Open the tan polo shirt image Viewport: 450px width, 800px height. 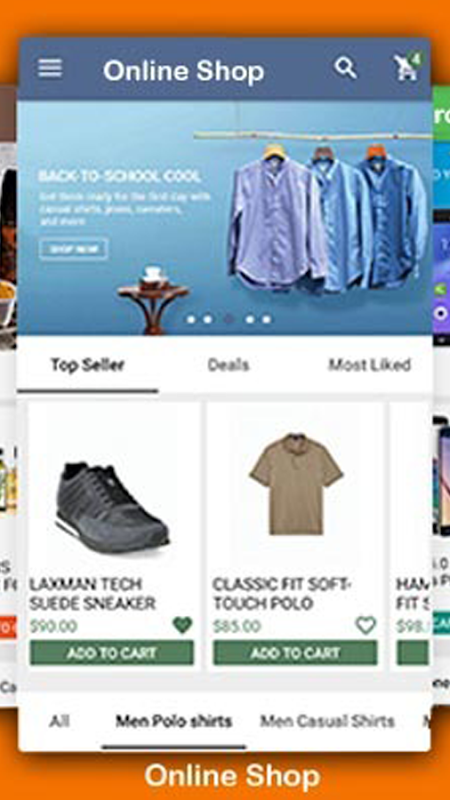[296, 484]
